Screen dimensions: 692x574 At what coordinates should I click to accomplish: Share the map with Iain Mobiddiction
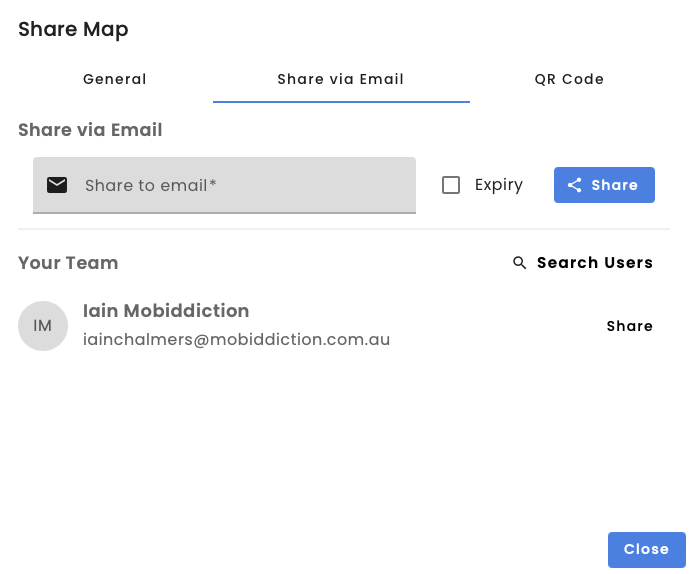coord(629,326)
